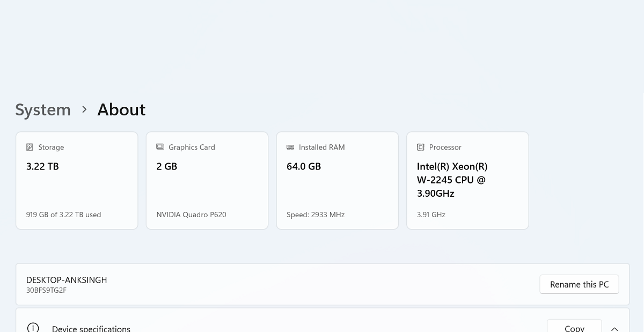Image resolution: width=644 pixels, height=332 pixels.
Task: Click the Speed: 2933 MHz text
Action: 316,215
